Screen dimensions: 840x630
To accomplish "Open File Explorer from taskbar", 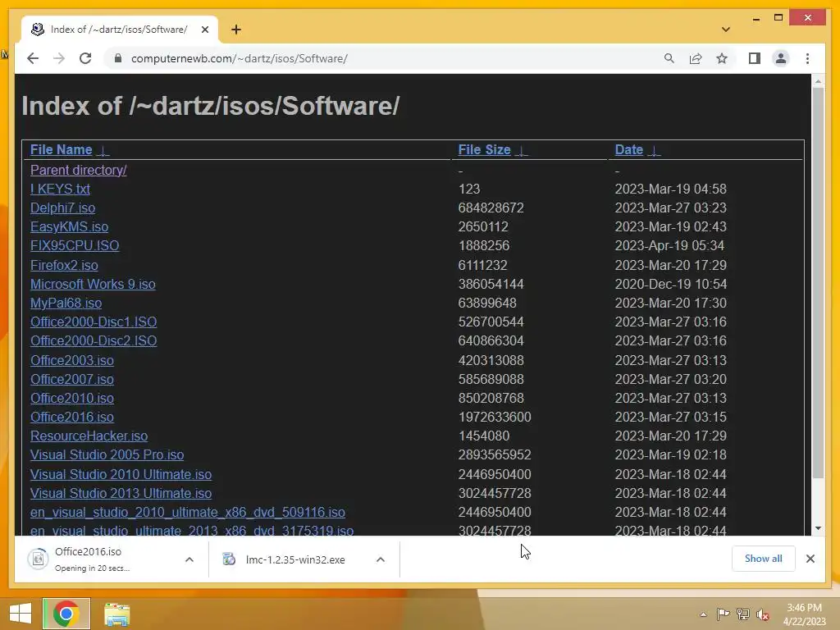I will 116,614.
